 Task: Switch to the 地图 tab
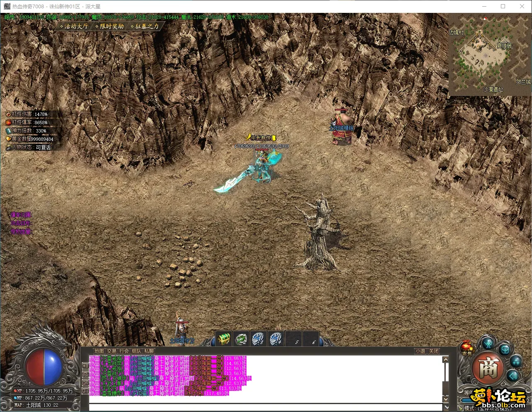99,351
